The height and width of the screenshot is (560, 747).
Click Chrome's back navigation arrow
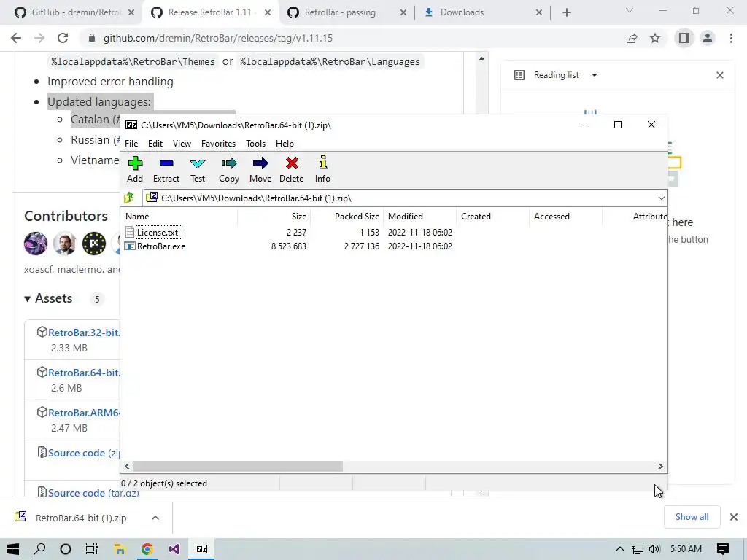point(16,38)
